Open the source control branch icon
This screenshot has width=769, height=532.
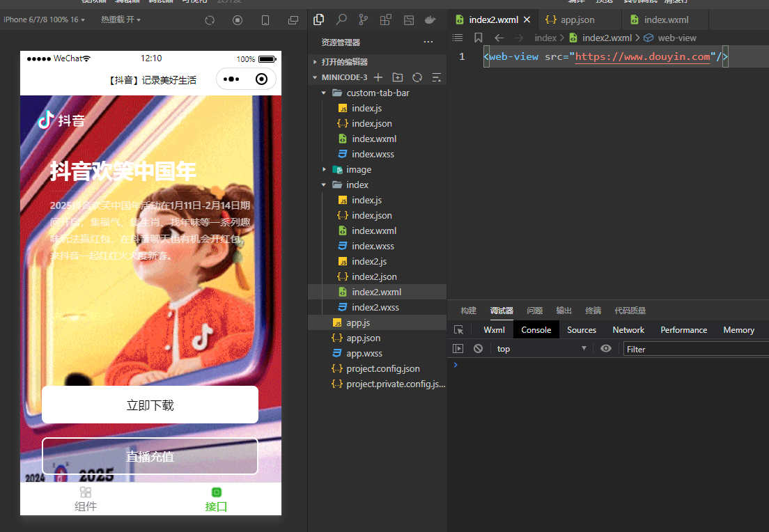pos(364,19)
